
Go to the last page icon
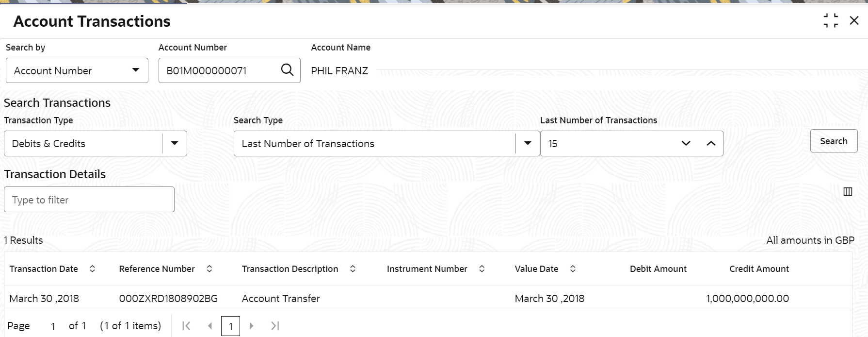click(275, 326)
